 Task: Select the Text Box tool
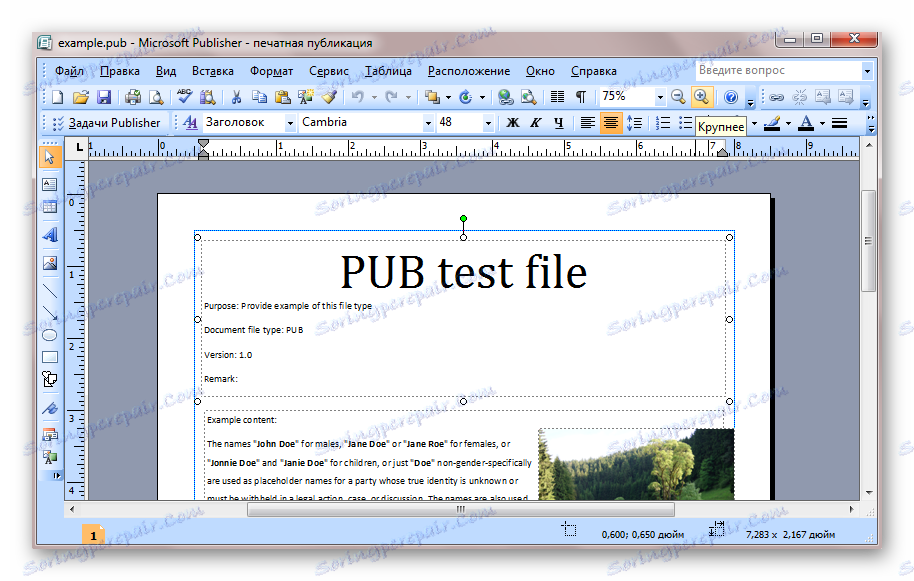[x=50, y=184]
